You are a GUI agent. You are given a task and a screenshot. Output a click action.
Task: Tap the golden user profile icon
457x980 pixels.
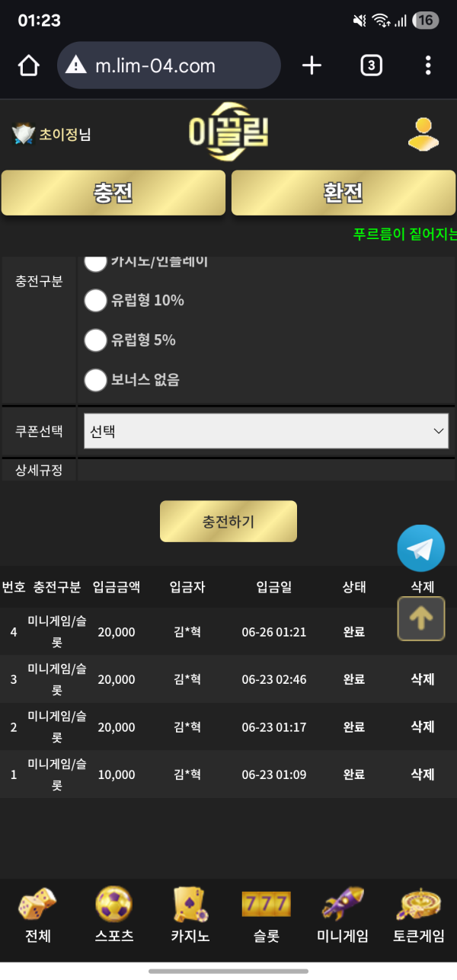click(423, 135)
